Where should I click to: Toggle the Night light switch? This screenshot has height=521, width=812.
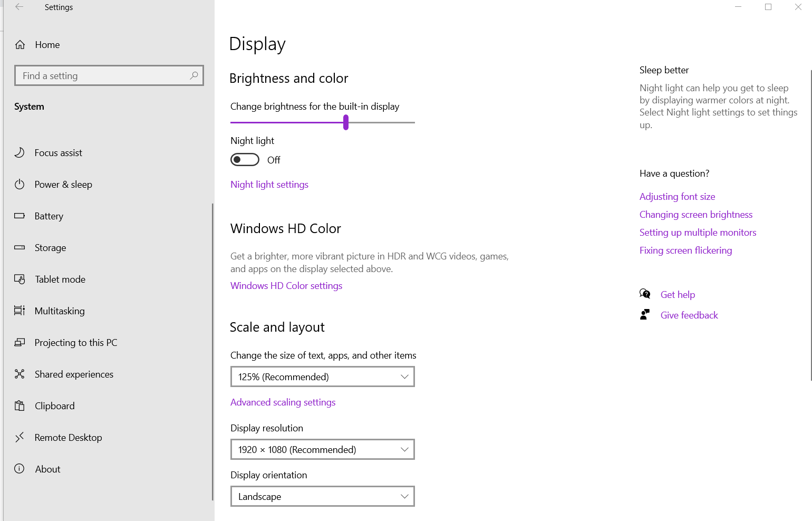pyautogui.click(x=245, y=160)
